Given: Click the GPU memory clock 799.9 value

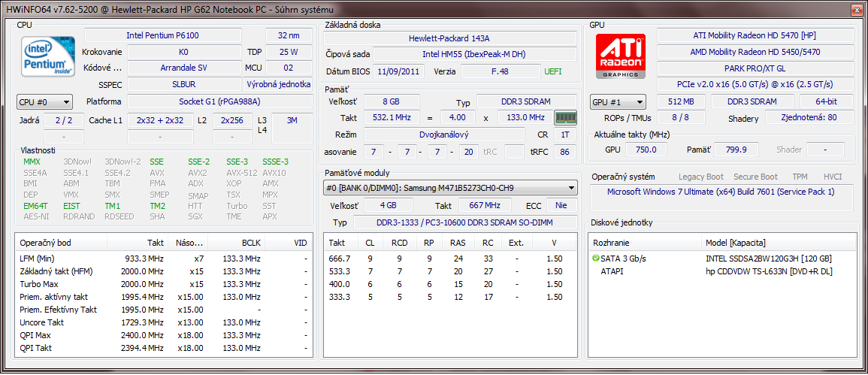Looking at the screenshot, I should click(736, 150).
